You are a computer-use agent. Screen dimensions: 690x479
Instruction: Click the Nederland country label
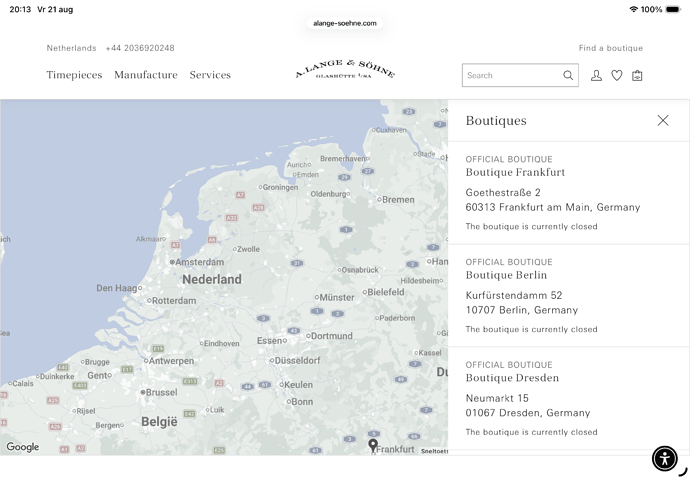[x=212, y=279]
